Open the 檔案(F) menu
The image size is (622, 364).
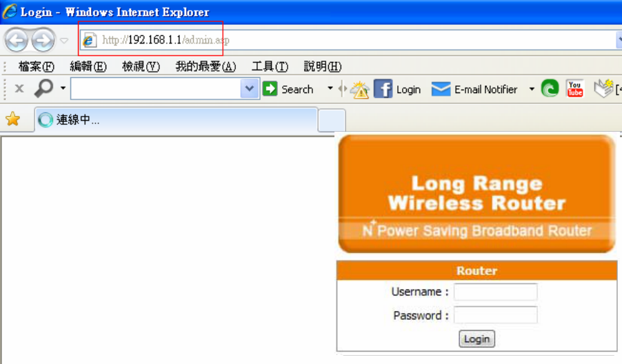click(37, 66)
